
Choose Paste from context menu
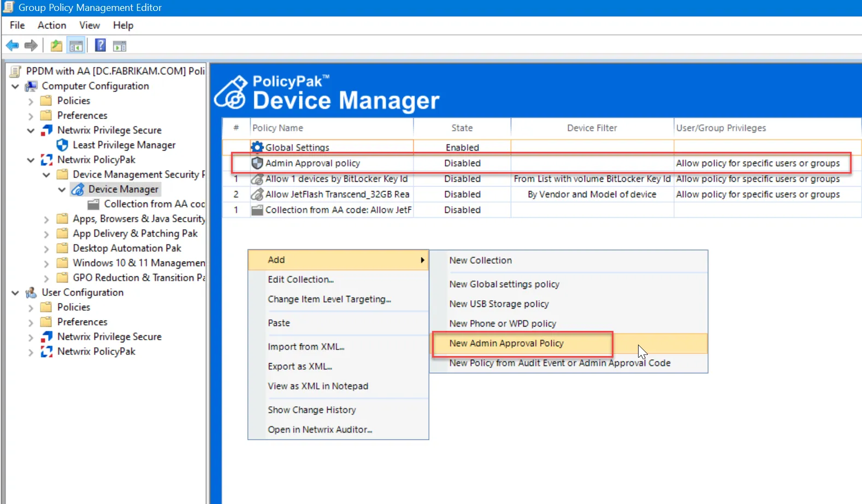coord(338,323)
